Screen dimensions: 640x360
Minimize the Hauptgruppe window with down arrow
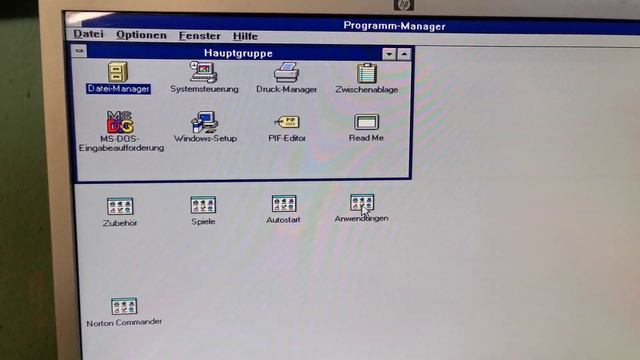pyautogui.click(x=389, y=54)
